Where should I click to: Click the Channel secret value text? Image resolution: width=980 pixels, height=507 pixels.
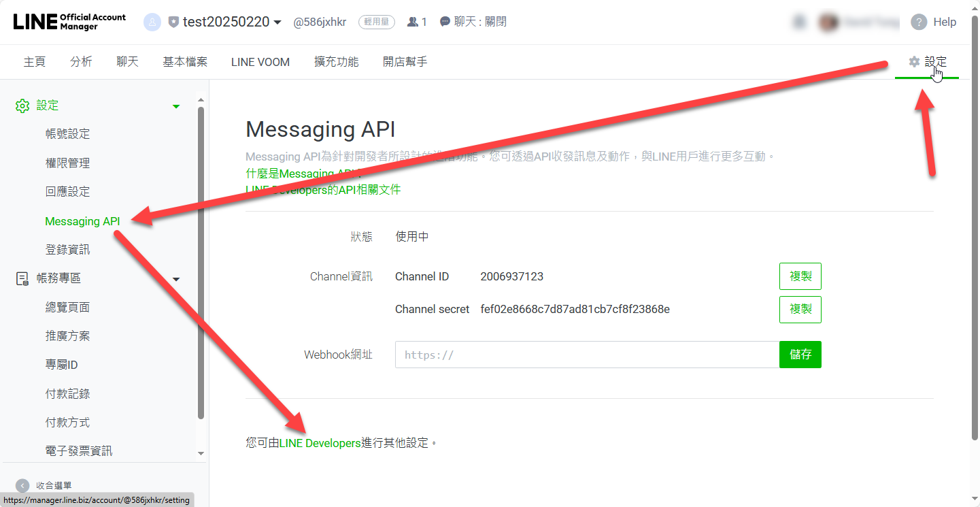(575, 310)
